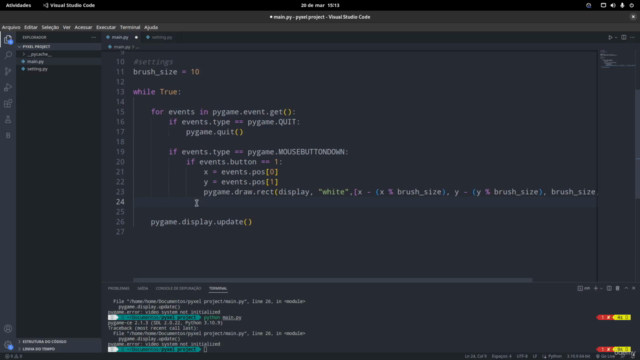Open the Arquivo menu

click(x=11, y=27)
